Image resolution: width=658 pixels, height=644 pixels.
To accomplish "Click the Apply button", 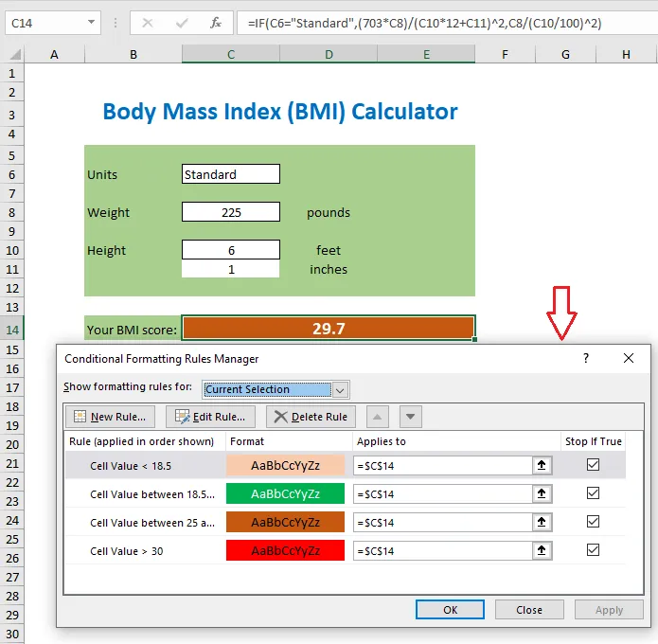I will [x=609, y=610].
